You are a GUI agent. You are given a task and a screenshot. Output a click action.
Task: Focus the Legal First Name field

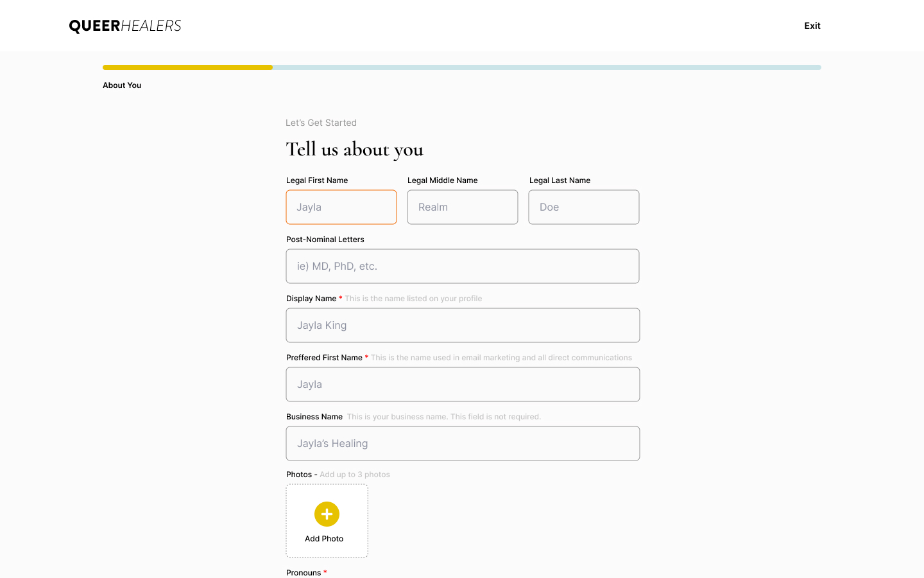341,207
